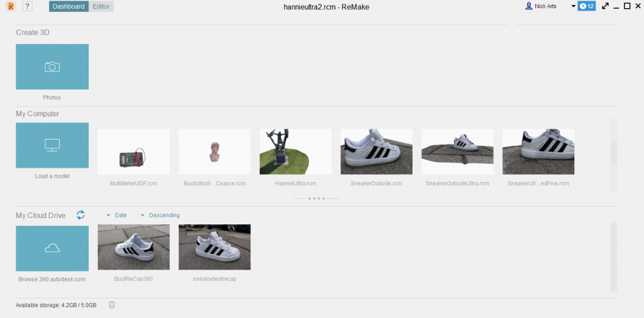Open the bust model thumbnail
644x318 pixels.
(x=214, y=152)
